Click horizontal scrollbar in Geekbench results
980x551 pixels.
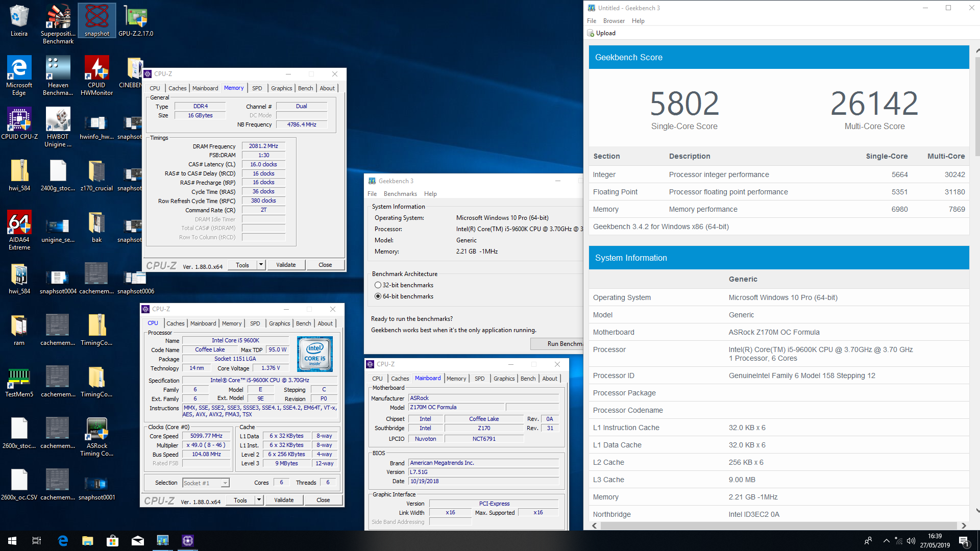point(778,525)
